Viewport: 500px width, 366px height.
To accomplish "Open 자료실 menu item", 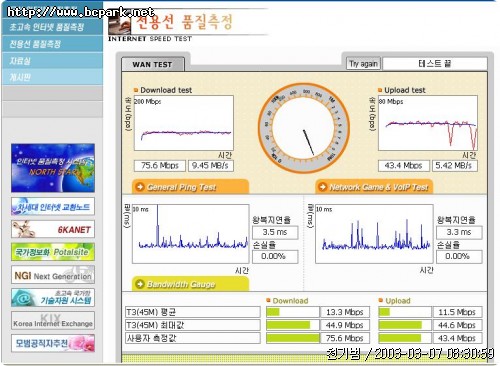I will click(x=52, y=61).
